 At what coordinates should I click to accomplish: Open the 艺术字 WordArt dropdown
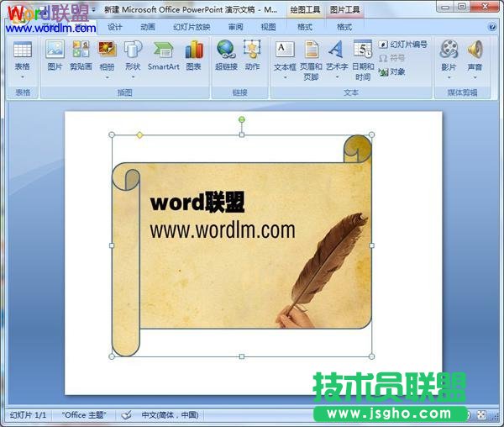(x=337, y=76)
